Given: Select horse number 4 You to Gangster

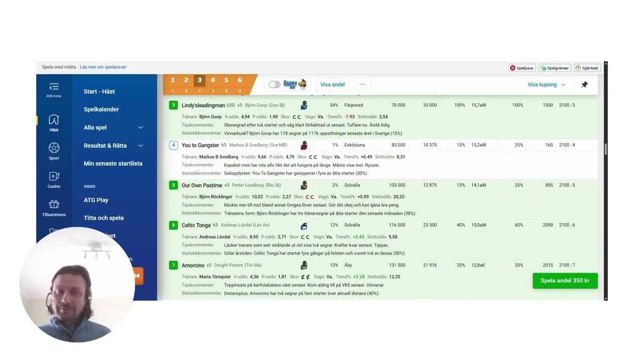Looking at the screenshot, I should 174,145.
